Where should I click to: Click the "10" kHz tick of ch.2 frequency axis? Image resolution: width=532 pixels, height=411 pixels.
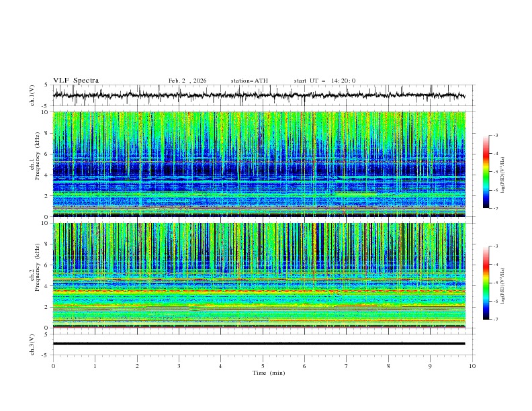(46, 223)
